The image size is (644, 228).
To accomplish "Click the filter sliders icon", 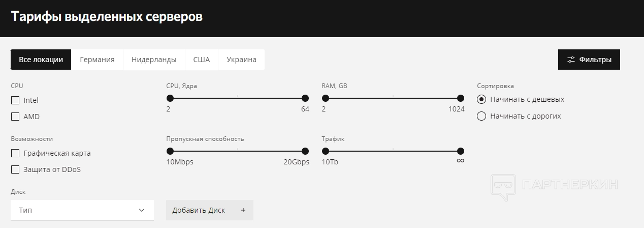I will (x=571, y=60).
